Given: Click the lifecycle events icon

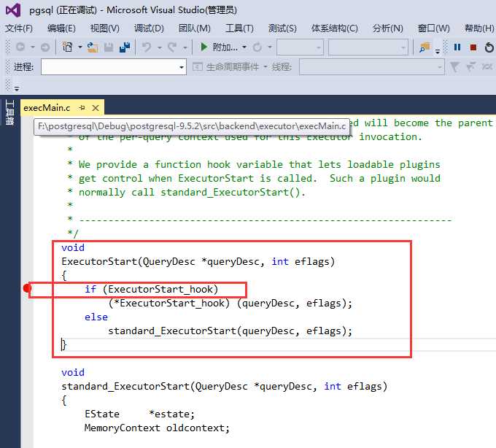Looking at the screenshot, I should [x=198, y=66].
